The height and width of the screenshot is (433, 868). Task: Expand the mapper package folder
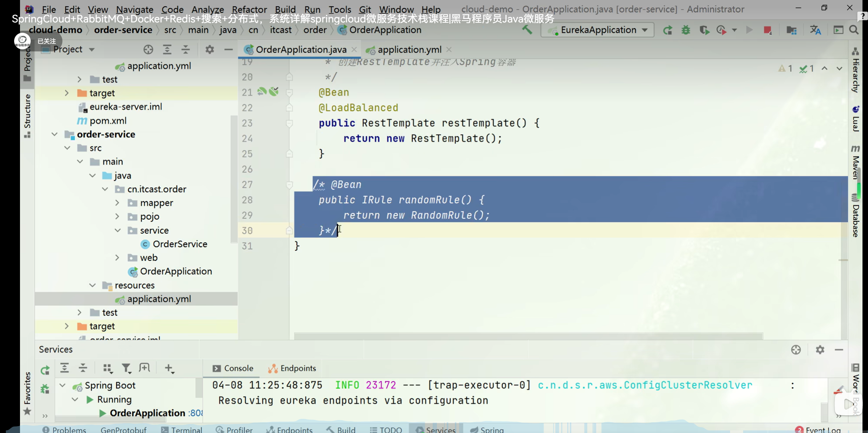(x=117, y=203)
